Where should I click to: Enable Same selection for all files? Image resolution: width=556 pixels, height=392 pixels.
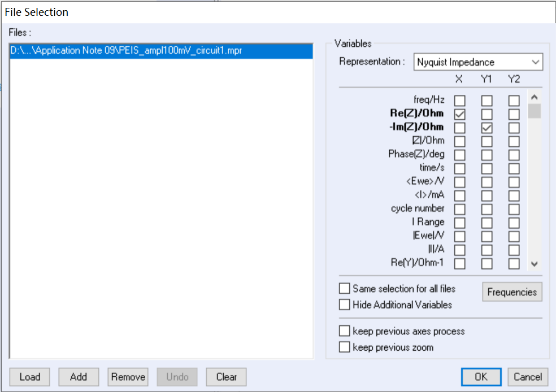tap(345, 289)
